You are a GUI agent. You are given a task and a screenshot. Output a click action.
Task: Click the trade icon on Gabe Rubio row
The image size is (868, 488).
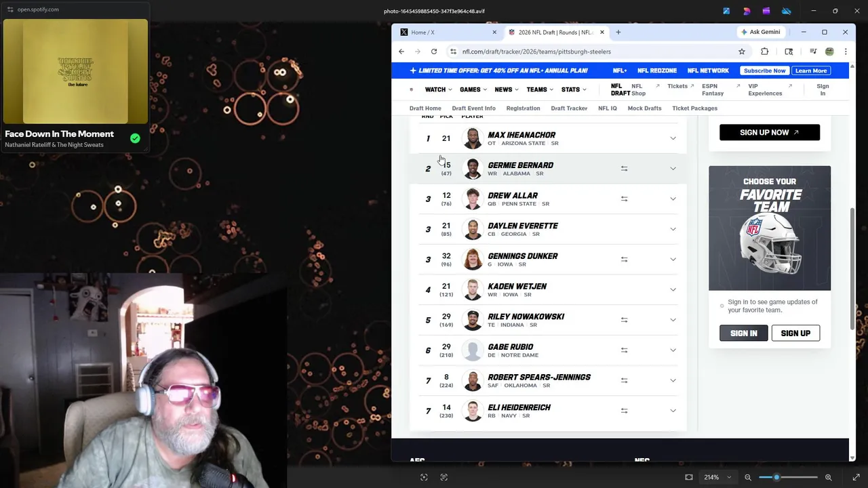point(624,350)
